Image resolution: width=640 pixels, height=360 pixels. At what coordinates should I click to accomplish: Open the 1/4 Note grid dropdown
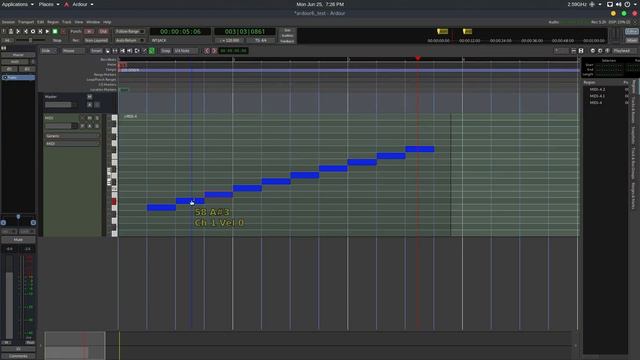tap(185, 51)
